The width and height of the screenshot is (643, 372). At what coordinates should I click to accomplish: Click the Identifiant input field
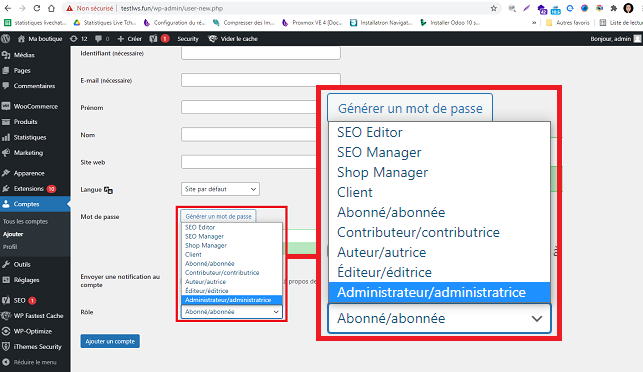pyautogui.click(x=261, y=53)
